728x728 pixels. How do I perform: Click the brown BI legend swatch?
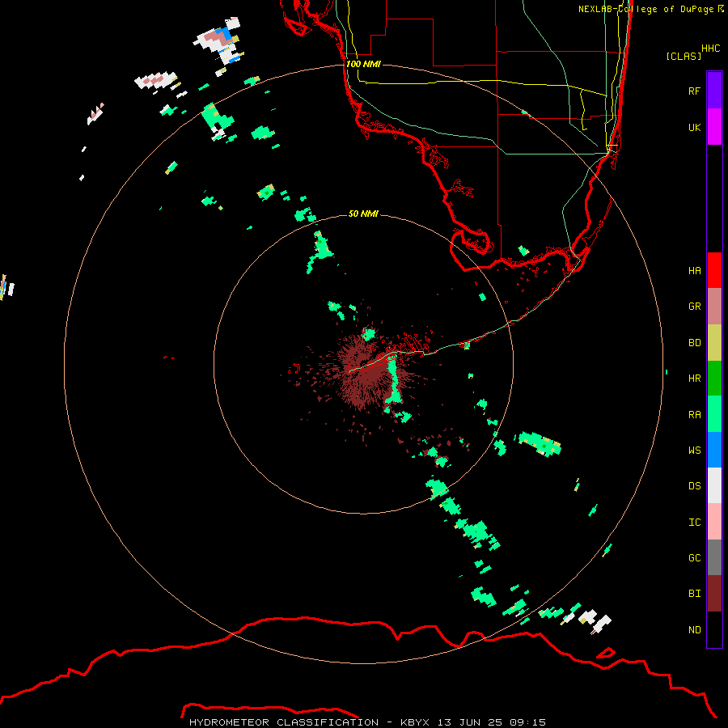(x=714, y=594)
